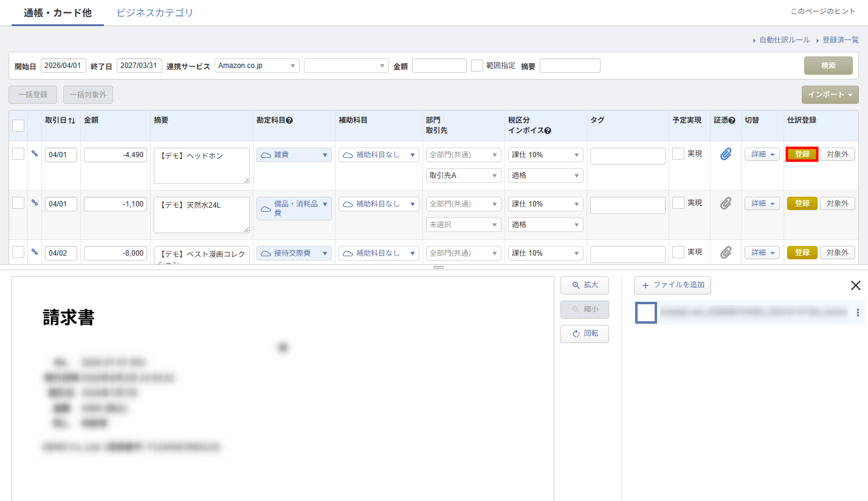
Task: Click the link icon in the 接待交際費 row
Action: tap(35, 251)
